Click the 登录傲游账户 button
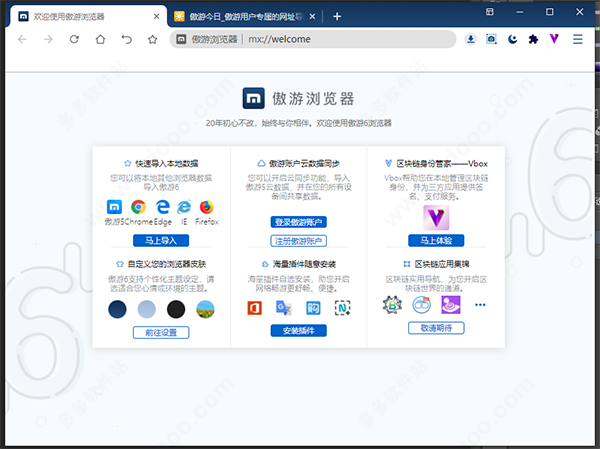The image size is (600, 449). tap(298, 222)
